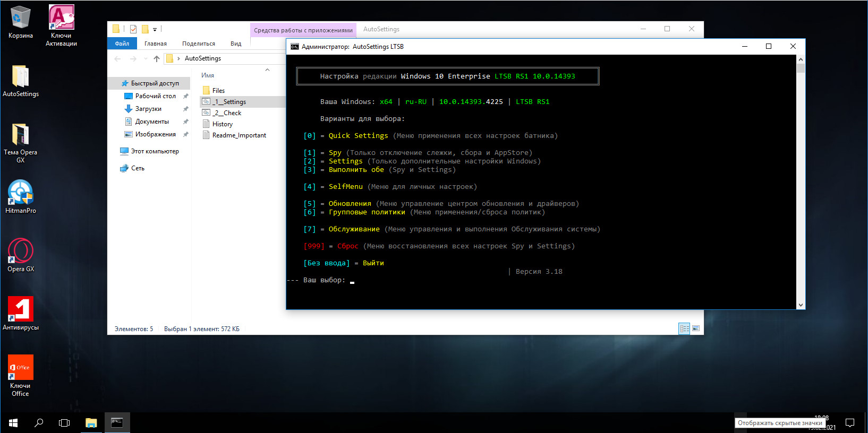Click the Up arrow in Explorer navigation
Image resolution: width=868 pixels, height=433 pixels.
click(x=156, y=58)
